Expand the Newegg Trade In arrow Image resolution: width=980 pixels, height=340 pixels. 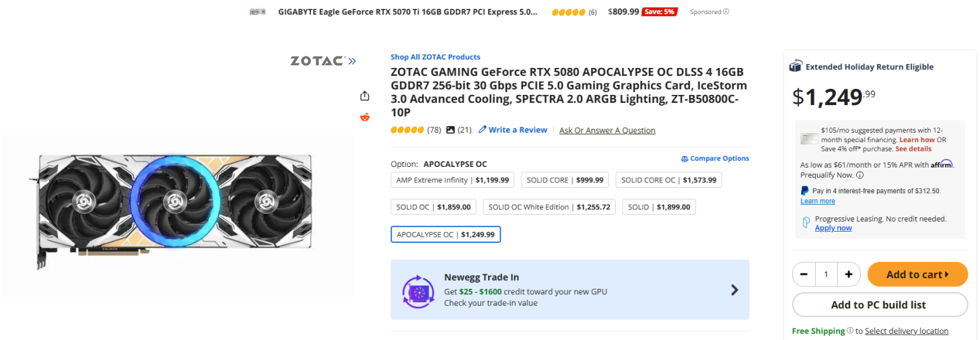[734, 290]
